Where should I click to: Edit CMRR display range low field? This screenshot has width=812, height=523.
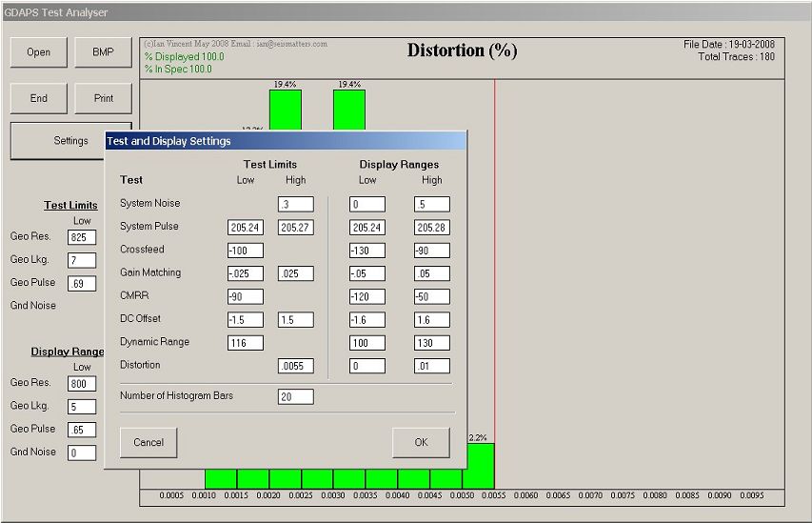click(367, 296)
